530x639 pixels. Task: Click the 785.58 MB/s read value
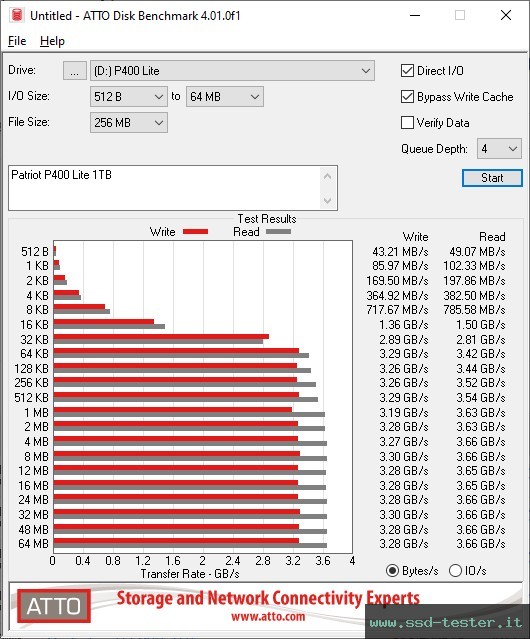(474, 310)
